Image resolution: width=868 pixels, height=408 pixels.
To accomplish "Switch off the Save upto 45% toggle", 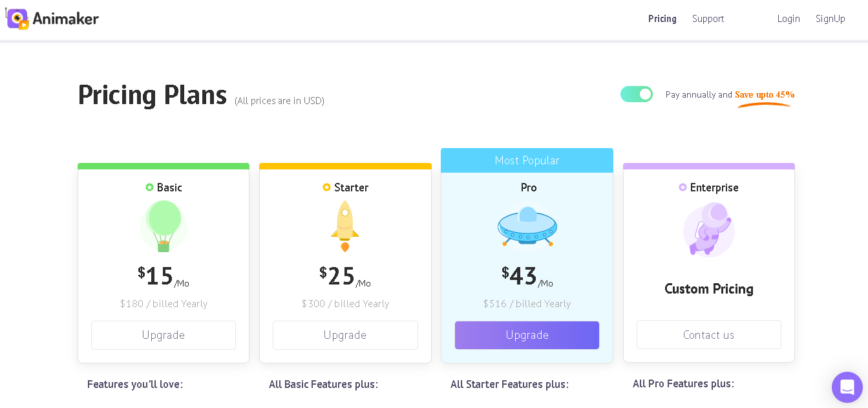I will [637, 94].
